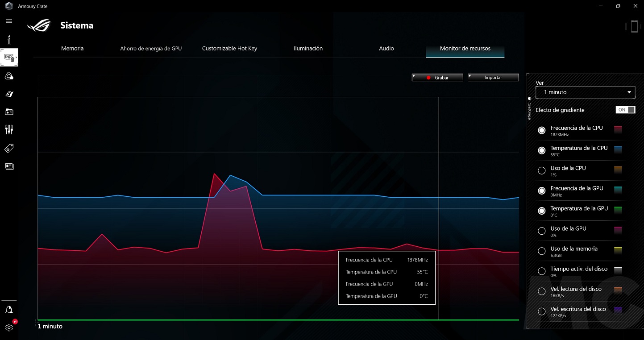This screenshot has height=340, width=644.
Task: Open the settings gear with notification badge
Action: pyautogui.click(x=9, y=328)
